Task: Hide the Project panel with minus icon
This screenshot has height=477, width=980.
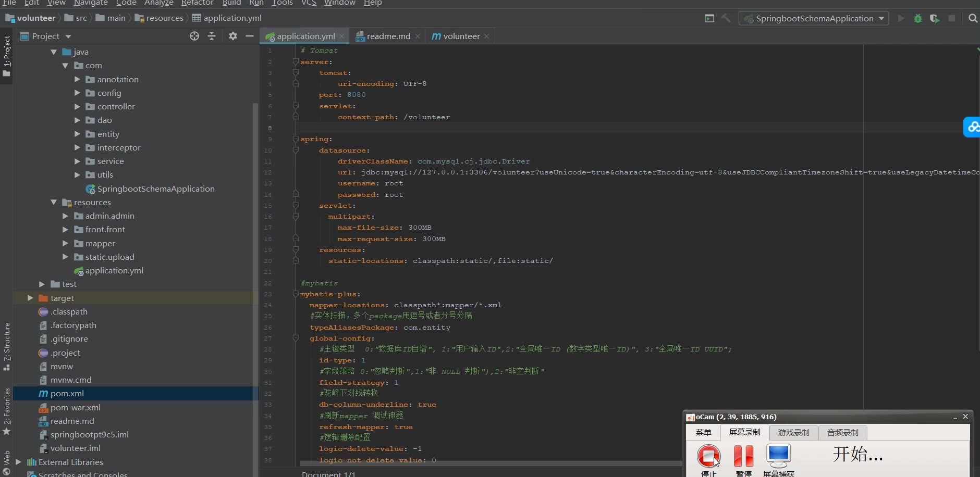Action: [250, 36]
